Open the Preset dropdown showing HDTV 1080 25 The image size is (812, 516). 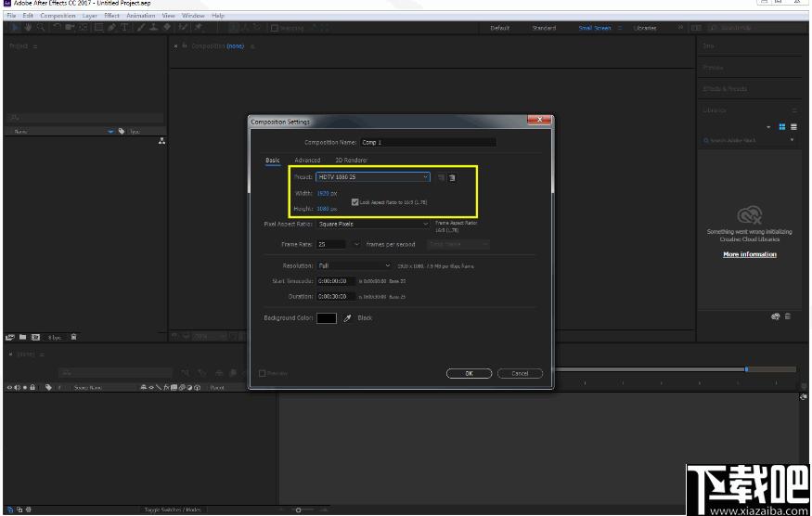[373, 177]
